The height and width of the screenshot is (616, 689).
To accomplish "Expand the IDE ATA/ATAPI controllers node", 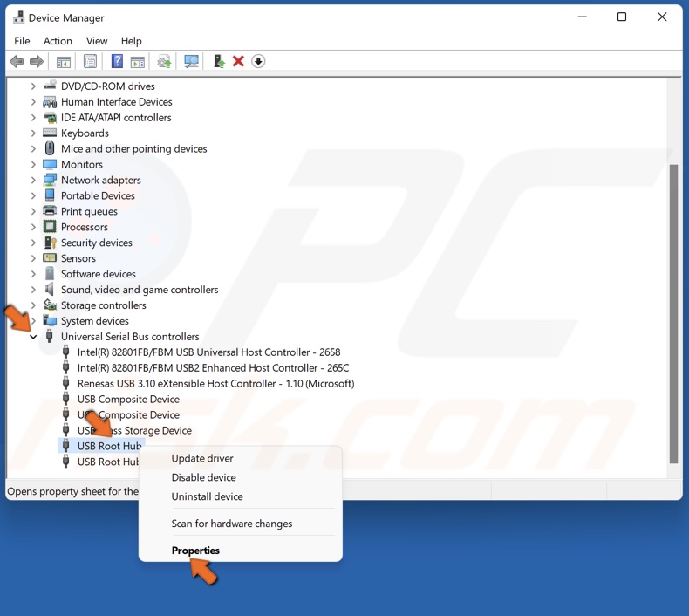I will (33, 118).
